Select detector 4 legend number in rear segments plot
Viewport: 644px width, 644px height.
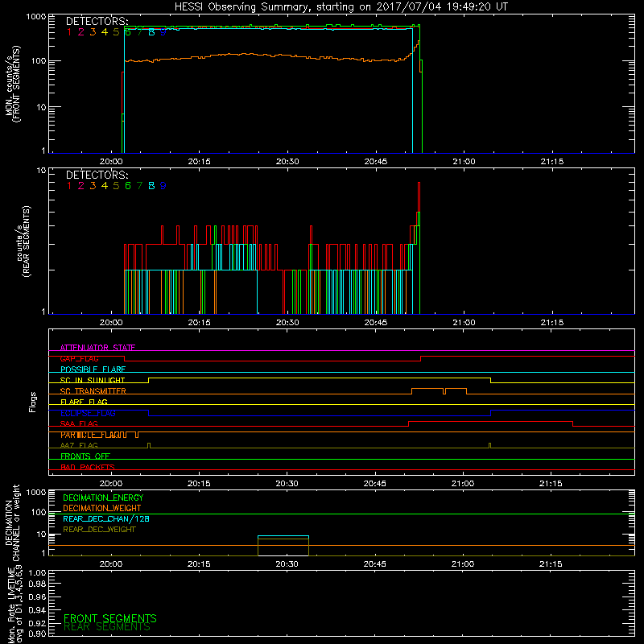(105, 186)
